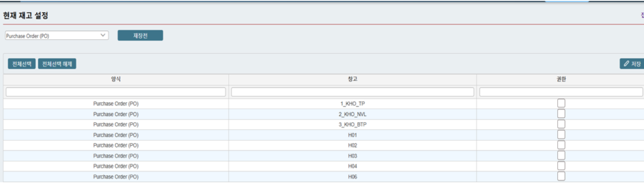Click the 저장 save button with pencil icon
Screen dimensions: 644x192
click(631, 64)
